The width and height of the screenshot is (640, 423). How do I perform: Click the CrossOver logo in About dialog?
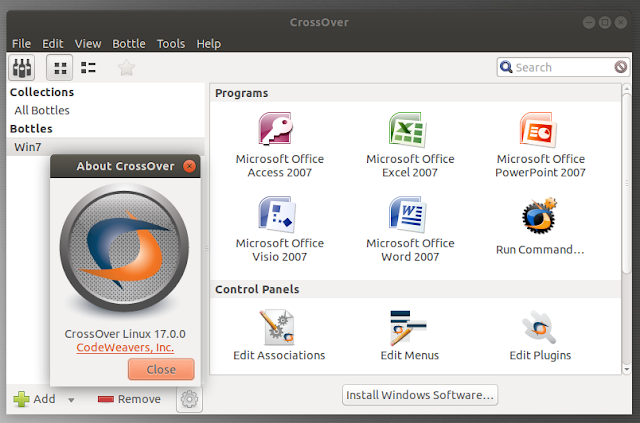[x=124, y=247]
